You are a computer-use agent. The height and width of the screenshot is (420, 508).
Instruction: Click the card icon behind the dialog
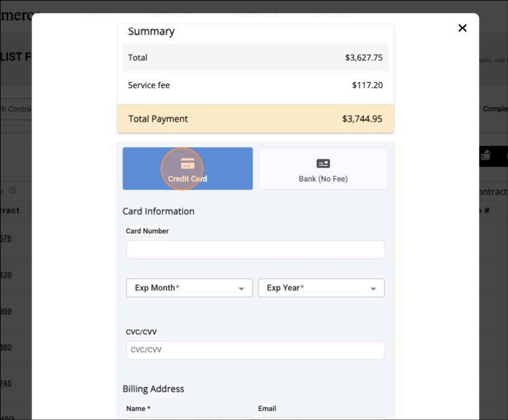[x=485, y=155]
